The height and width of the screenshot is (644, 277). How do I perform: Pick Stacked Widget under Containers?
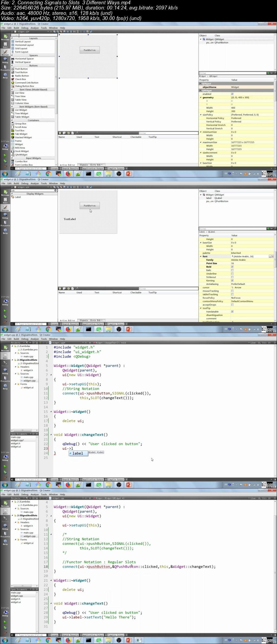pos(23,137)
